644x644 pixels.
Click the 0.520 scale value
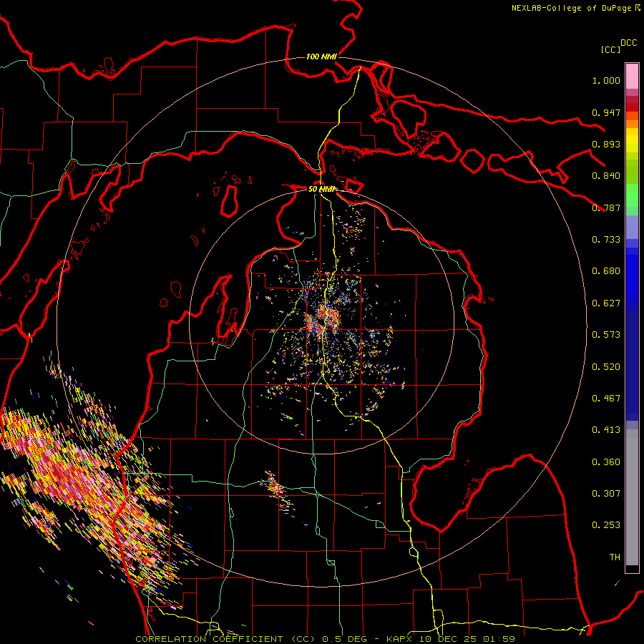(606, 367)
